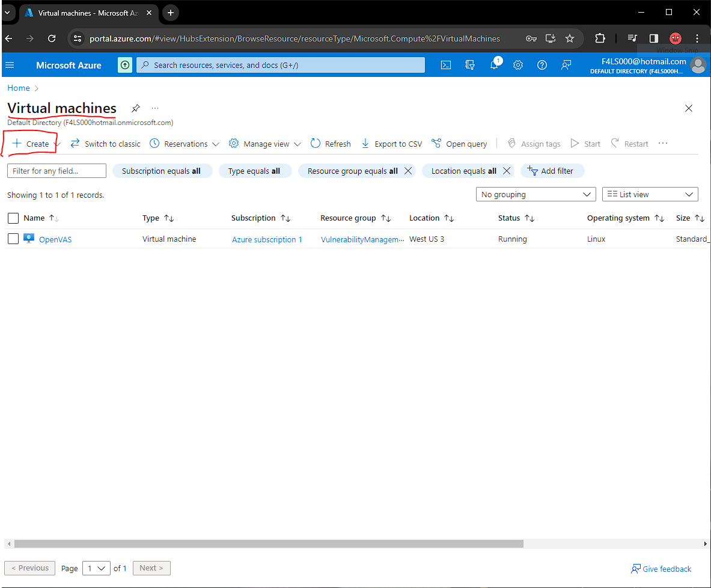The width and height of the screenshot is (711, 588).
Task: Open the tab search chevron in Chrome
Action: point(7,13)
